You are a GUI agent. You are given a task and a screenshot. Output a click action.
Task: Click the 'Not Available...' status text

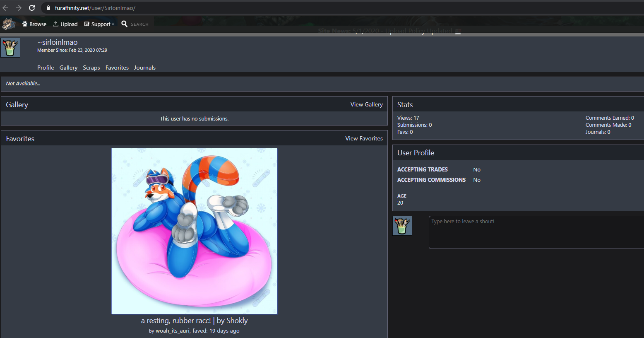(x=23, y=83)
